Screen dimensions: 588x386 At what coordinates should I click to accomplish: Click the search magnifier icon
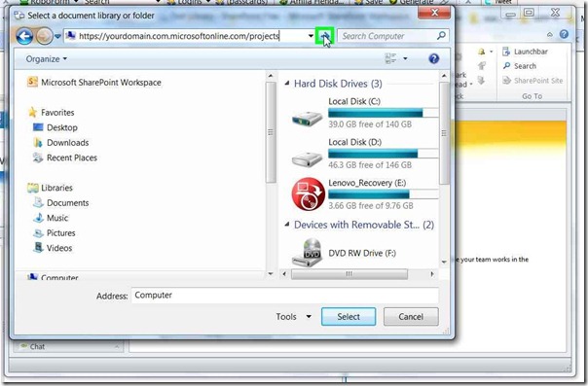pos(441,36)
